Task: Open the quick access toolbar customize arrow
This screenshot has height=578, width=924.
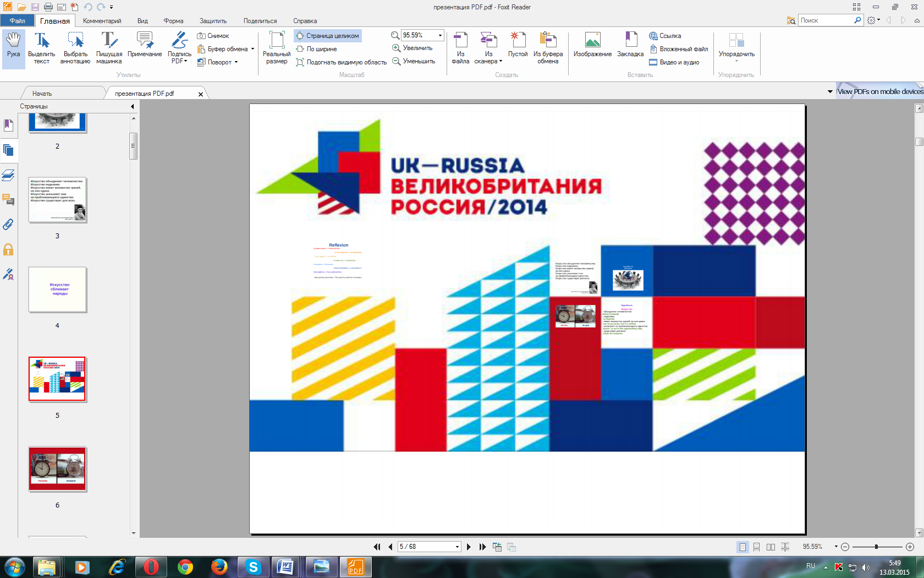Action: 111,7
